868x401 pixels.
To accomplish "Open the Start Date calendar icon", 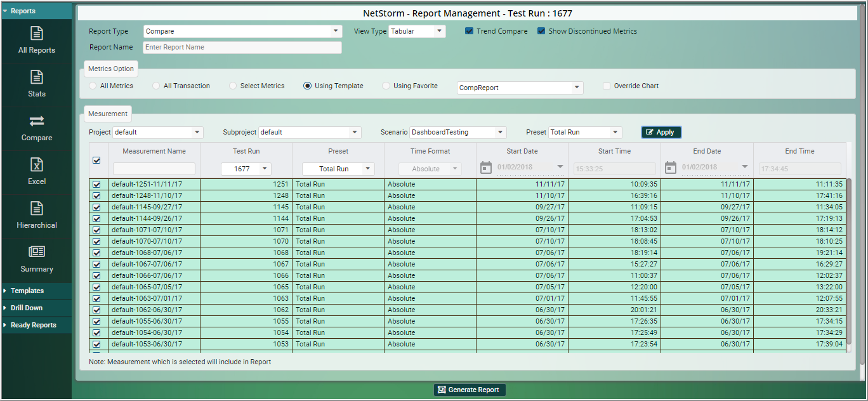I will pos(486,168).
